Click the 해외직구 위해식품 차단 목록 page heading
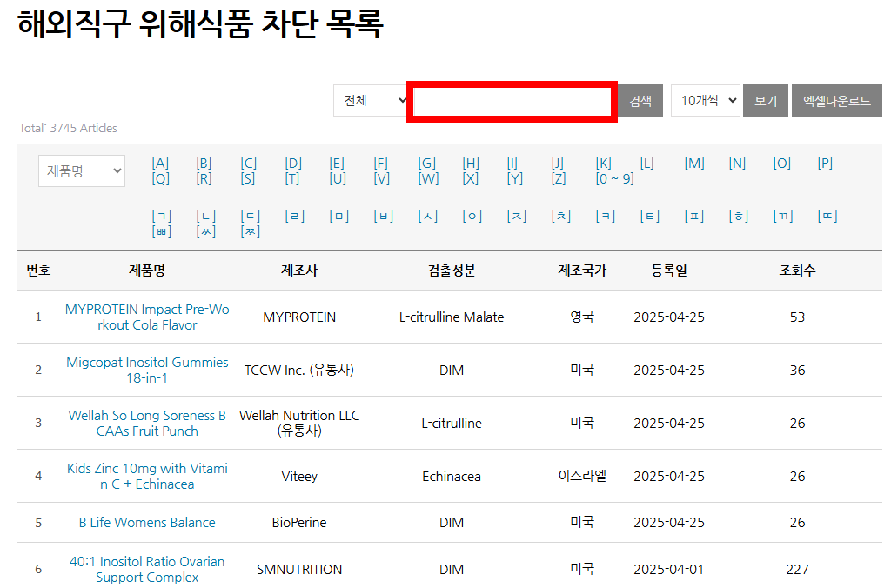 pos(201,23)
